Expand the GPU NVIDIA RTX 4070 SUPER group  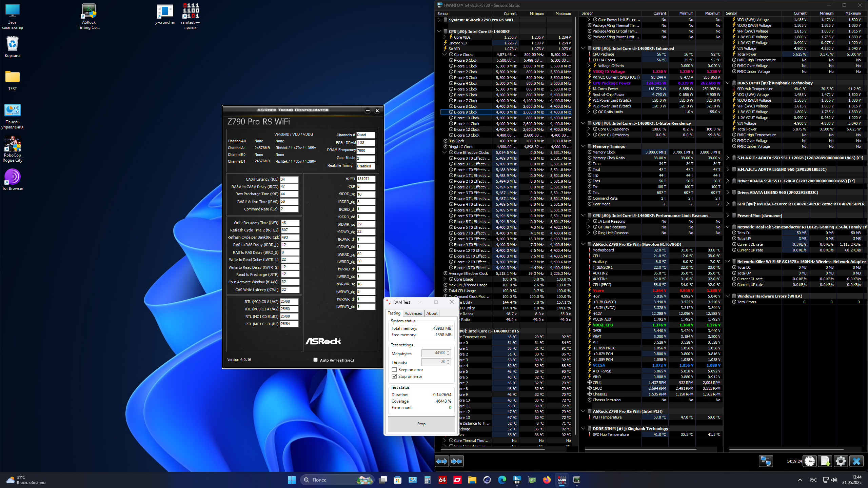click(x=728, y=204)
